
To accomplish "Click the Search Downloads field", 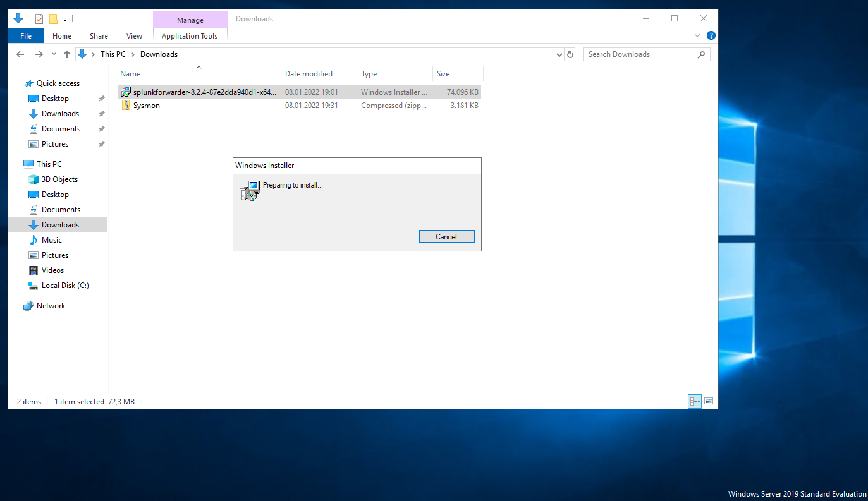I will pyautogui.click(x=640, y=54).
